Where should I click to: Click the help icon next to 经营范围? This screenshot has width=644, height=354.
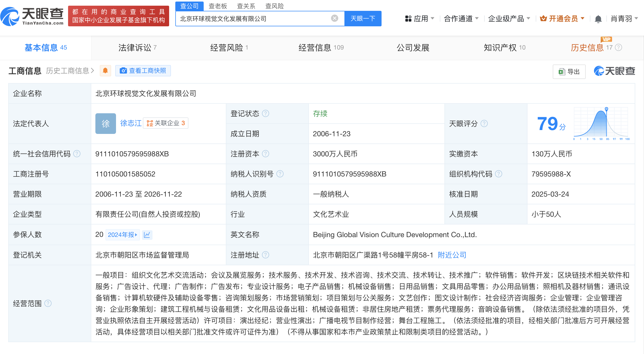48,303
